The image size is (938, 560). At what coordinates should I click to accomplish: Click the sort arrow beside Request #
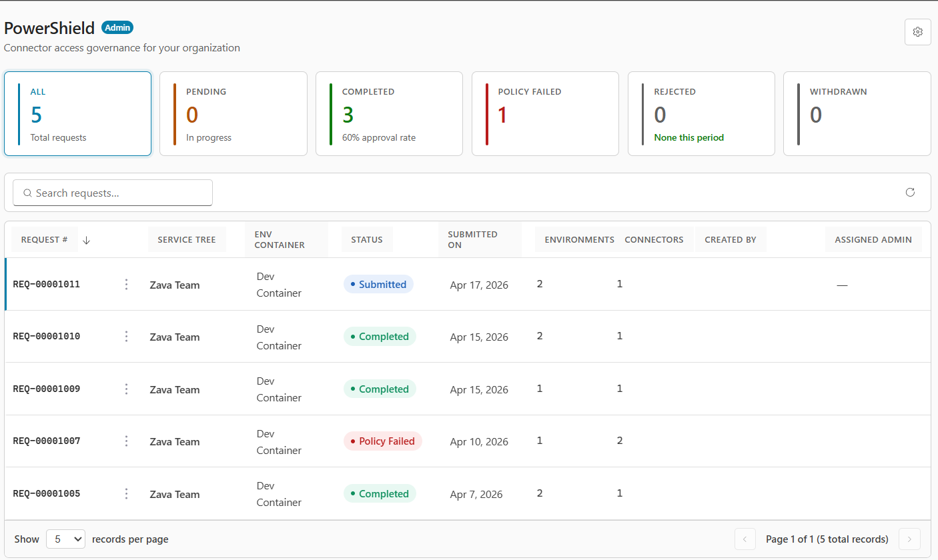[x=86, y=240]
